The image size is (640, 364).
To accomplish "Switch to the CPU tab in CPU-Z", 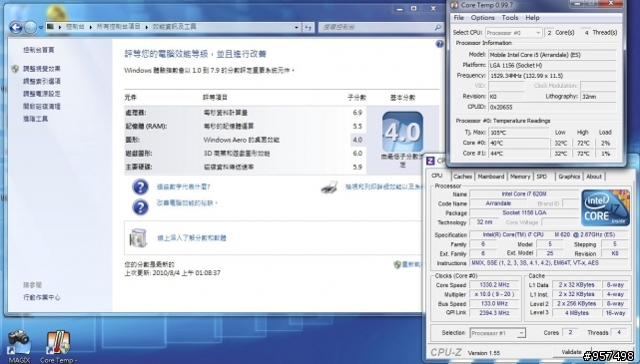I will [437, 176].
